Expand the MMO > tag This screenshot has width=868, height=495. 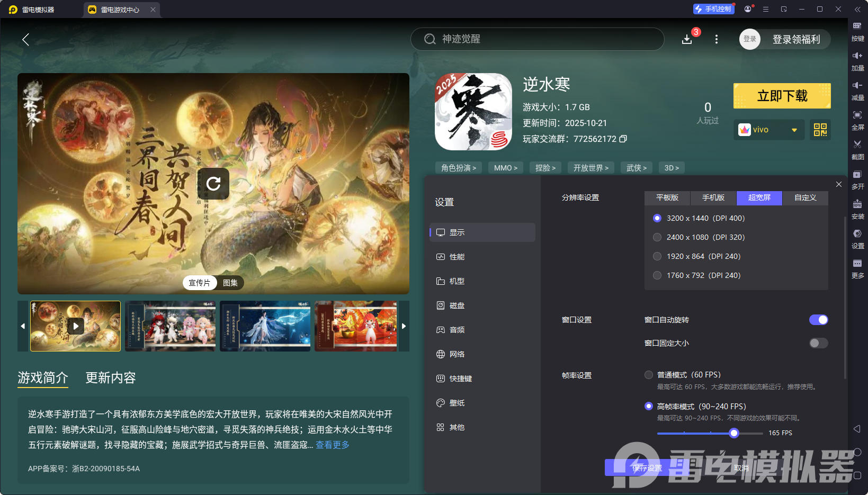[x=506, y=168]
